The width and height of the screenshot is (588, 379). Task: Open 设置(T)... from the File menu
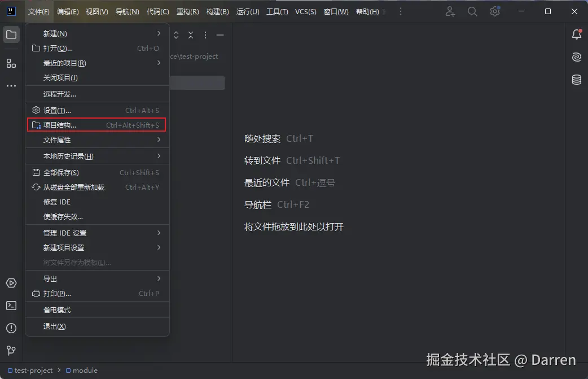click(98, 110)
